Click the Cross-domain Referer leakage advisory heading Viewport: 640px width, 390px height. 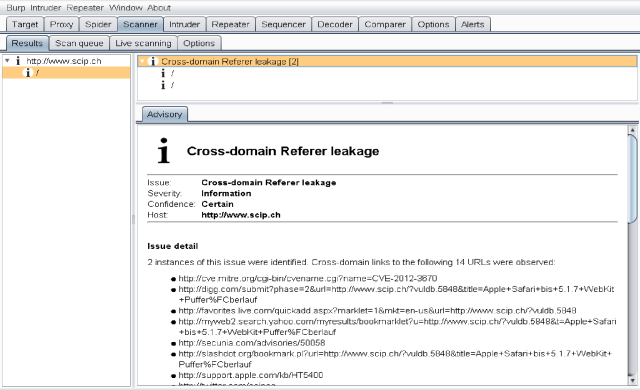(x=283, y=151)
